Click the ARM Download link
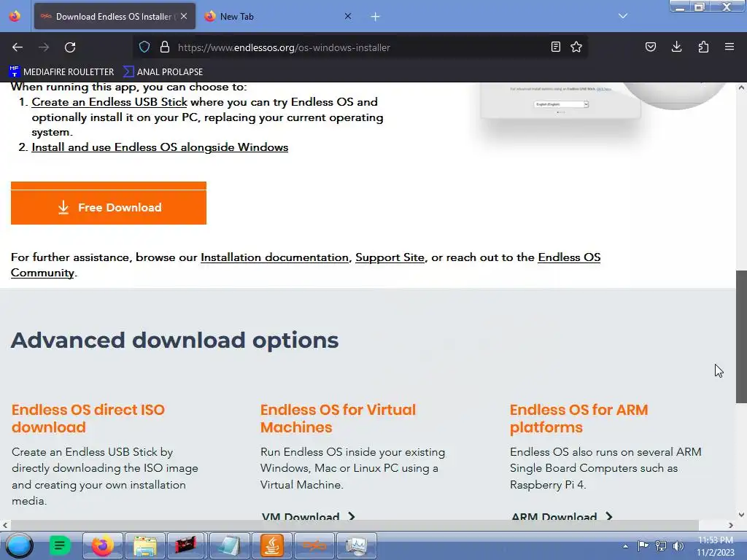Viewport: 747px width, 560px height. pyautogui.click(x=562, y=516)
